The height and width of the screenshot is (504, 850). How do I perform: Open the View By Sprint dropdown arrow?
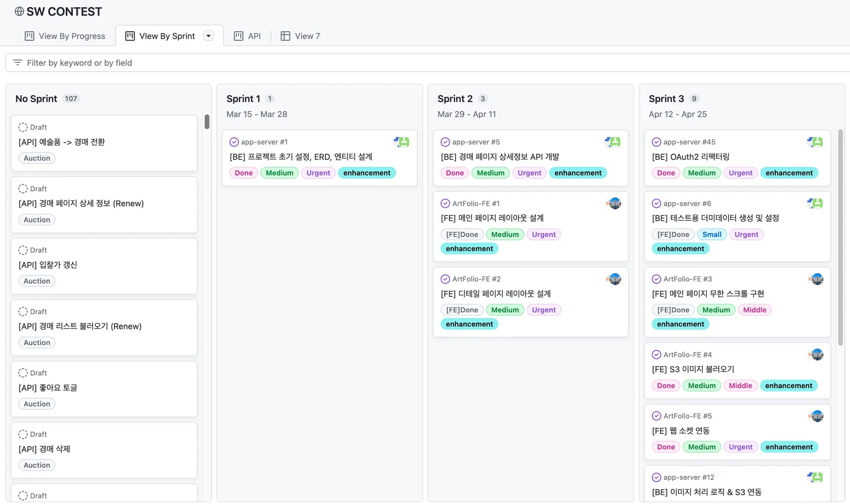coord(208,36)
